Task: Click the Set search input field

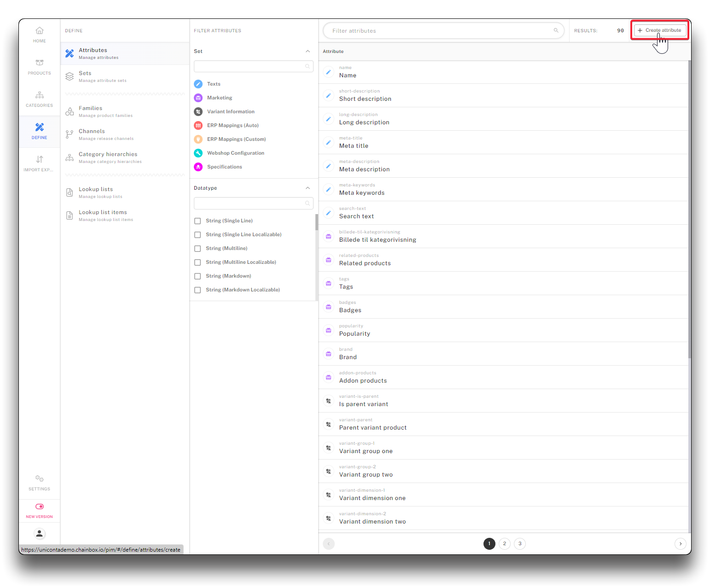Action: tap(254, 66)
